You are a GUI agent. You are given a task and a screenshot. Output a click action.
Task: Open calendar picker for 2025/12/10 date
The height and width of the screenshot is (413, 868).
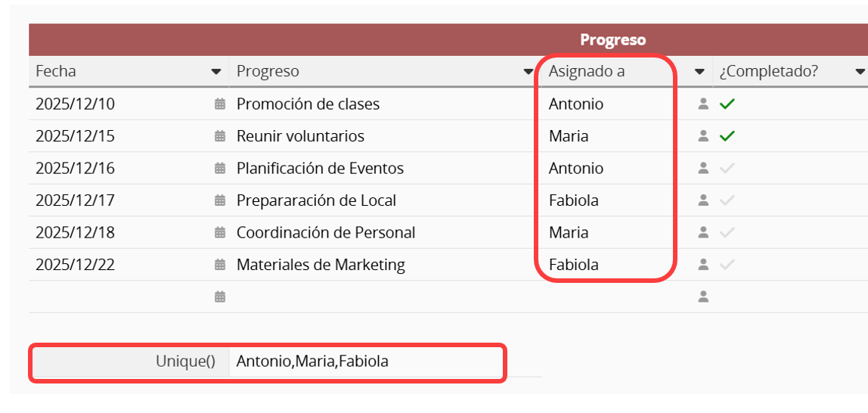(x=220, y=104)
